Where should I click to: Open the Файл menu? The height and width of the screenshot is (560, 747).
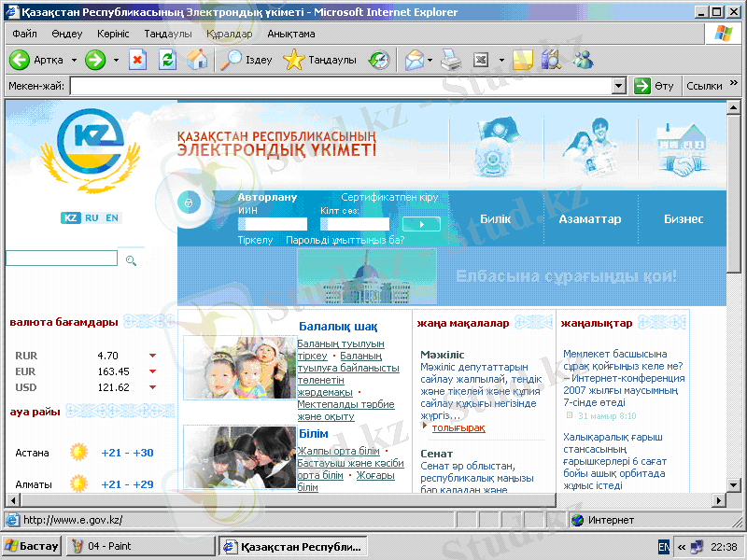[x=24, y=34]
